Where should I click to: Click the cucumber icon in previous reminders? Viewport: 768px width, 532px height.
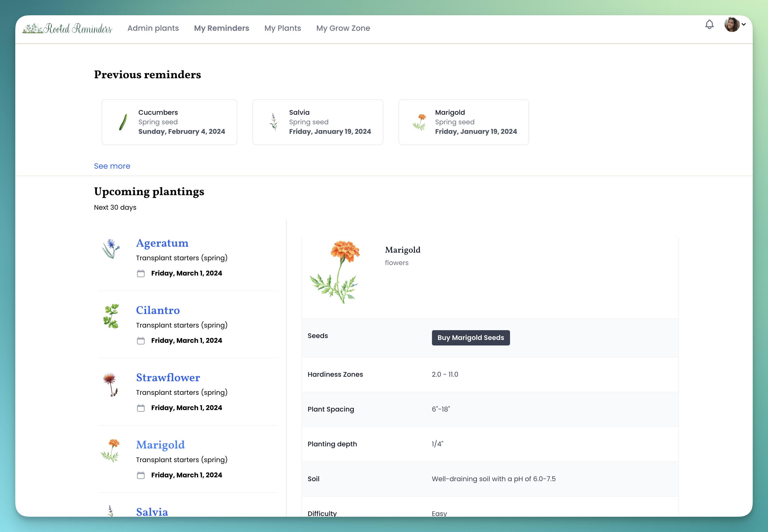pyautogui.click(x=123, y=122)
